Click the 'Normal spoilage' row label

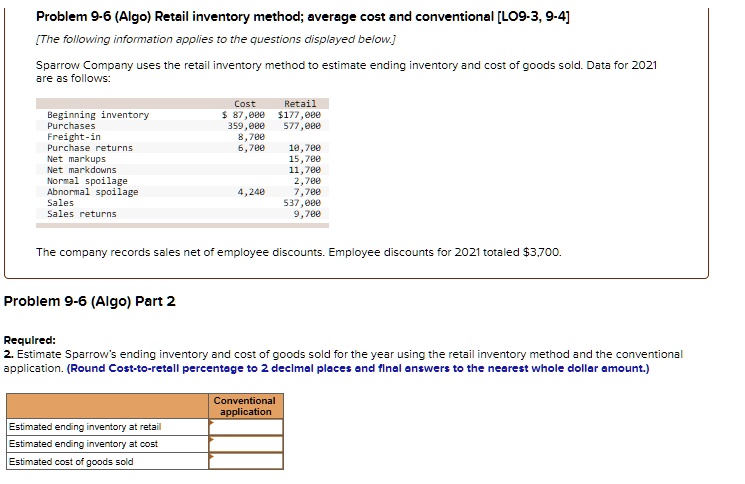pyautogui.click(x=87, y=181)
